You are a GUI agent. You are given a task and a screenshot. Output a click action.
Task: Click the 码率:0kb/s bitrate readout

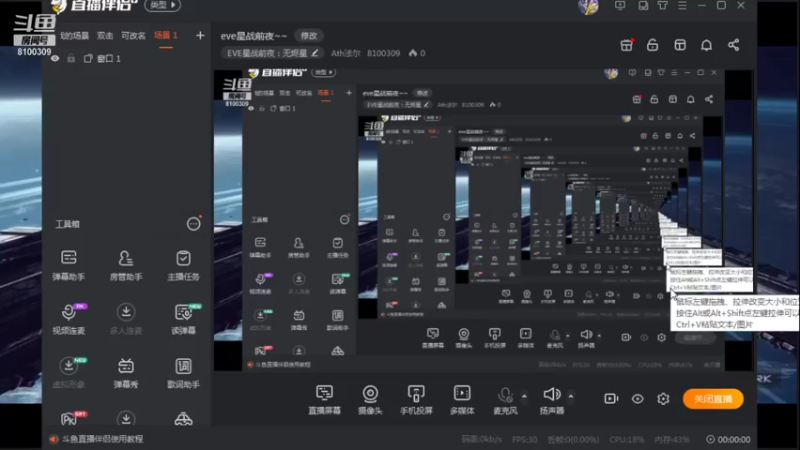point(482,439)
